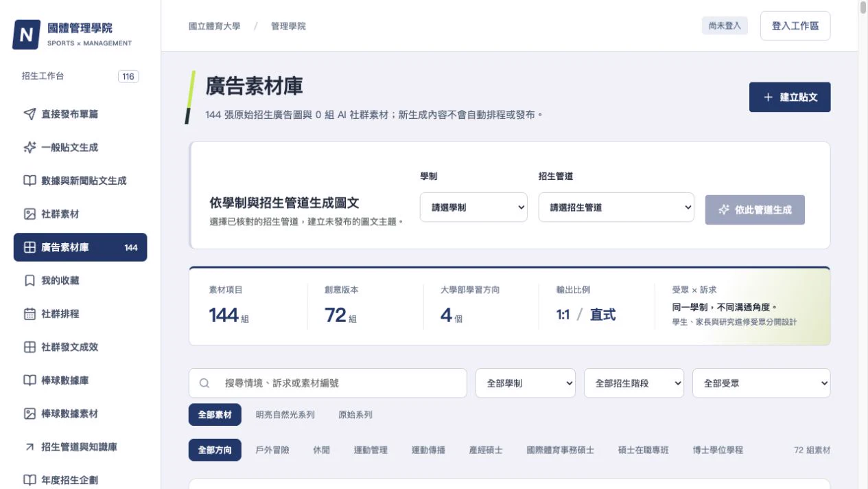Filter by 運動管理 direction
Viewport: 868px width, 489px height.
point(371,451)
